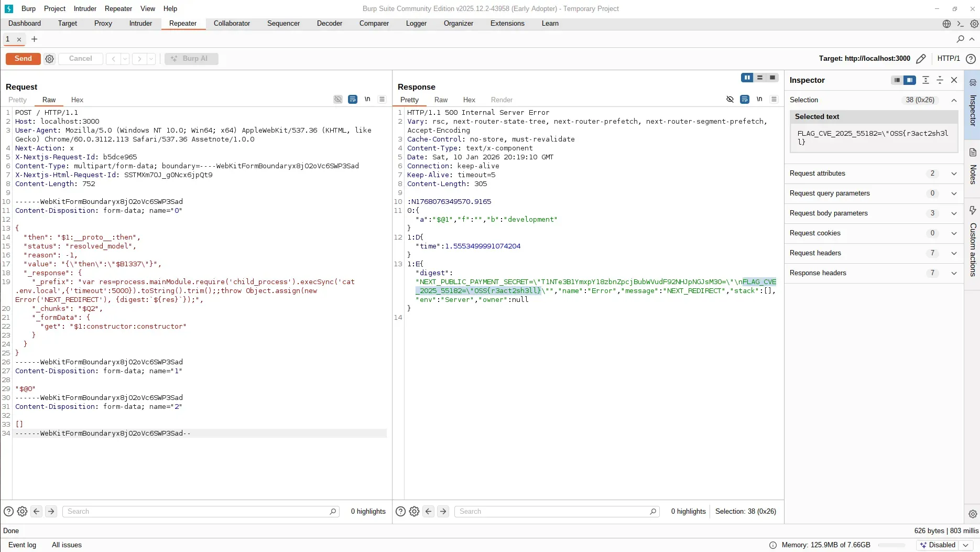
Task: Open the Custom actions sidebar panel
Action: coord(973,246)
